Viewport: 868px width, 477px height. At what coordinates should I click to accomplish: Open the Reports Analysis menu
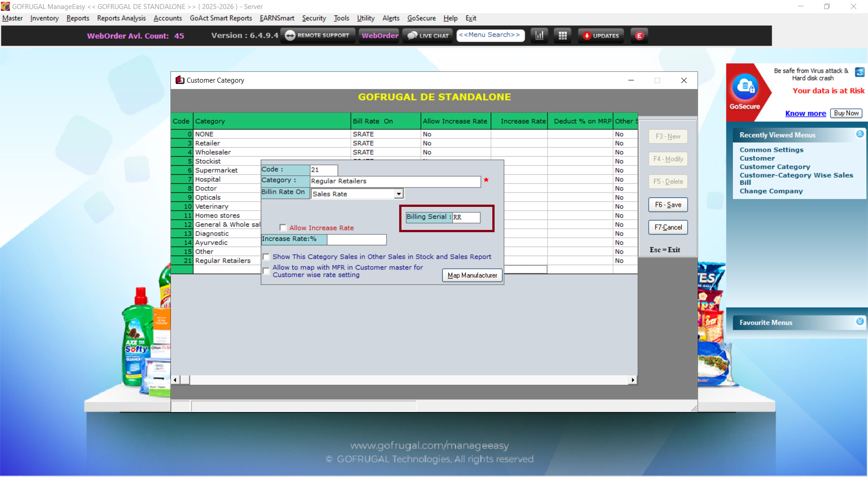(121, 18)
